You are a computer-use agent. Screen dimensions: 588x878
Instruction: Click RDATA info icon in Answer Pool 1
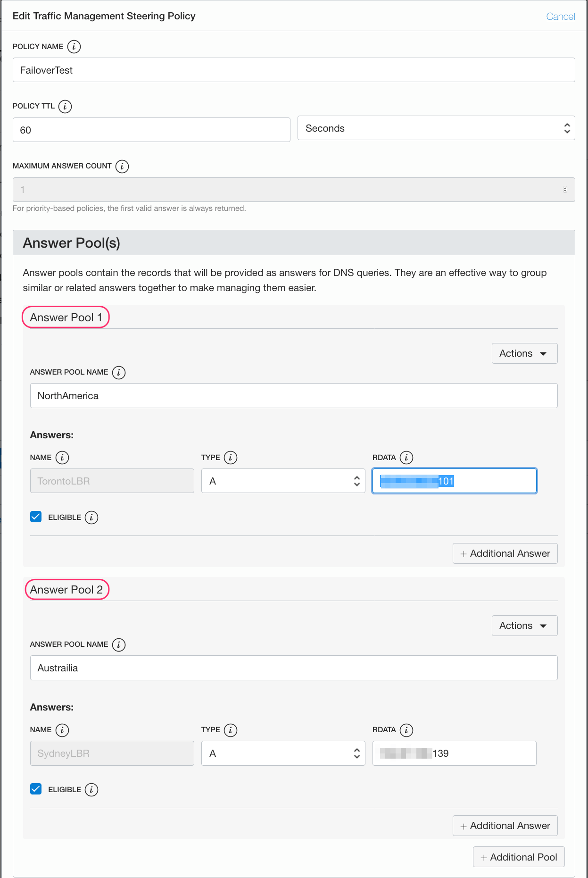pyautogui.click(x=406, y=458)
